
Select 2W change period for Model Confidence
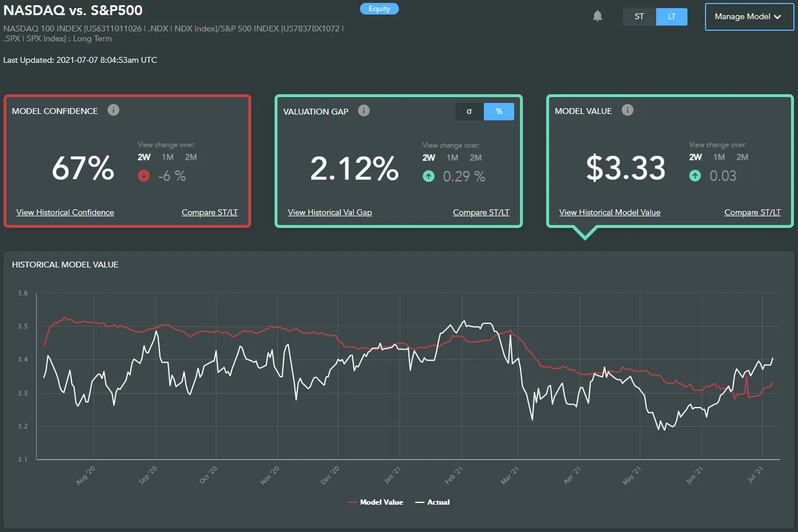(144, 157)
